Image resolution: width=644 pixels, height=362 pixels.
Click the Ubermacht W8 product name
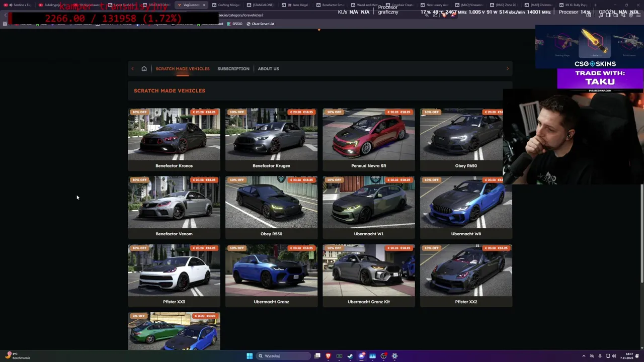coord(466,234)
